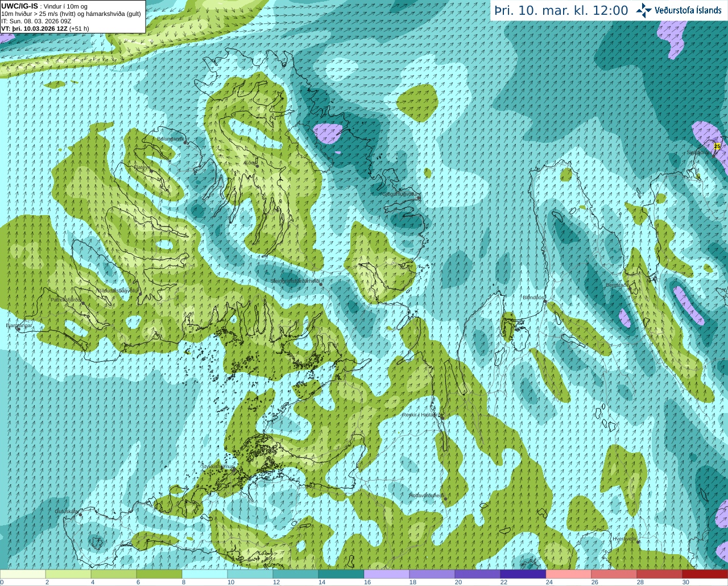Click the Siglufjörður station label
The height and width of the screenshot is (586, 728).
pyautogui.click(x=699, y=152)
